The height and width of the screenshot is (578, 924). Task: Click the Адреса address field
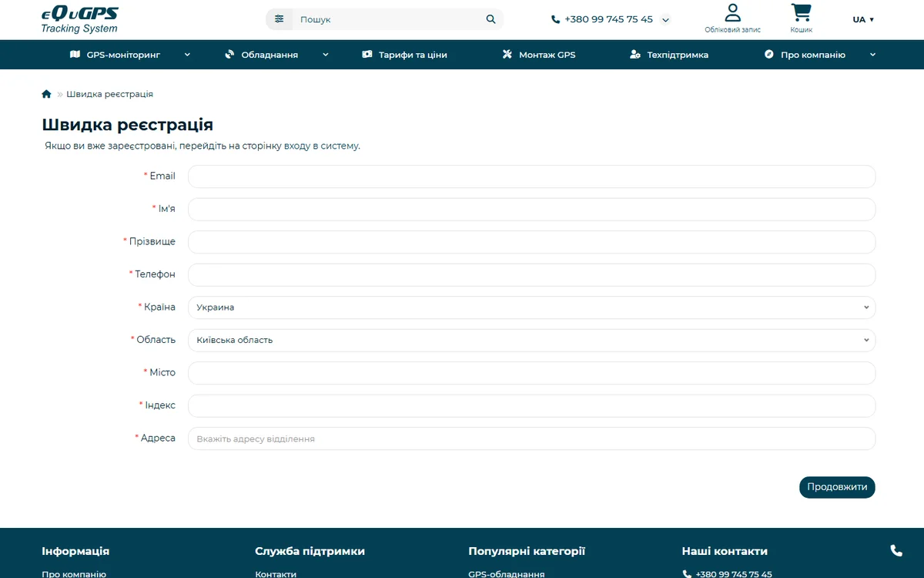(531, 439)
